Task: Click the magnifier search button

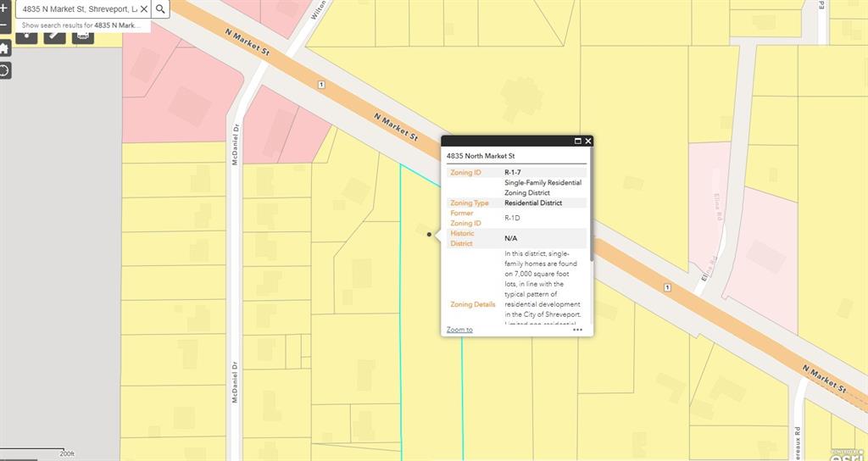Action: tap(160, 8)
